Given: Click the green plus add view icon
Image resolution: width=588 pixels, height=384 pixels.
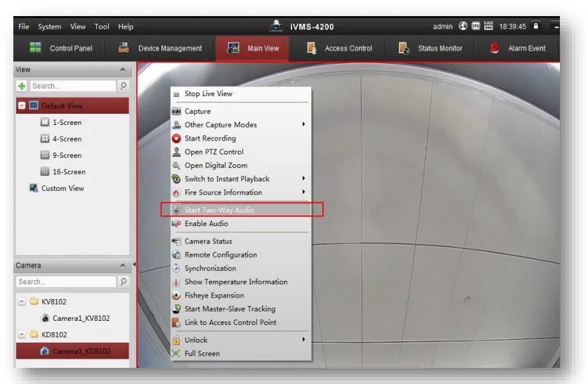Looking at the screenshot, I should pos(22,86).
